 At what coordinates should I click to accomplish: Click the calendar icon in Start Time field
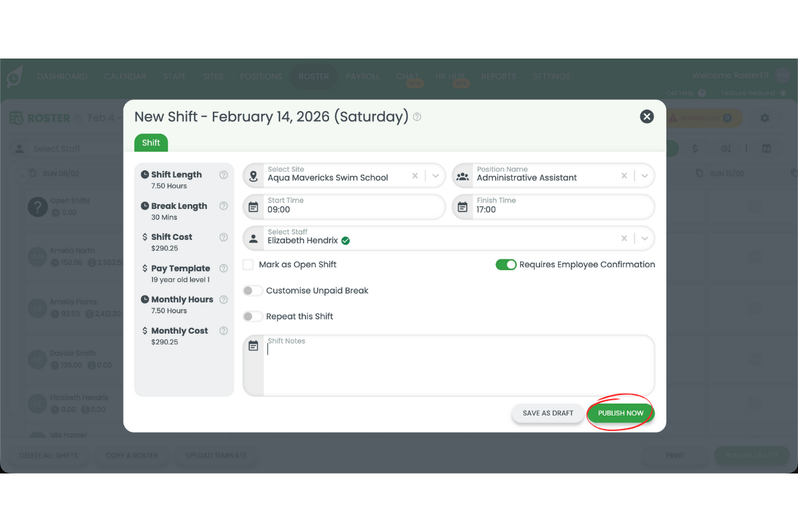(253, 207)
